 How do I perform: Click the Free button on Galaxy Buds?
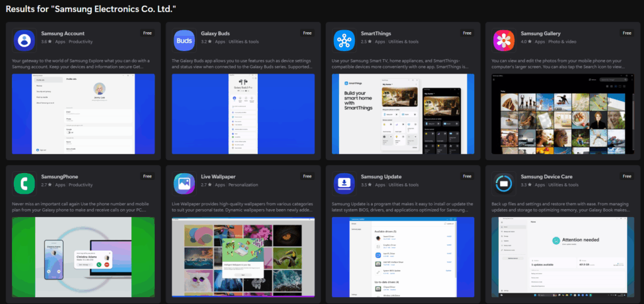(307, 33)
